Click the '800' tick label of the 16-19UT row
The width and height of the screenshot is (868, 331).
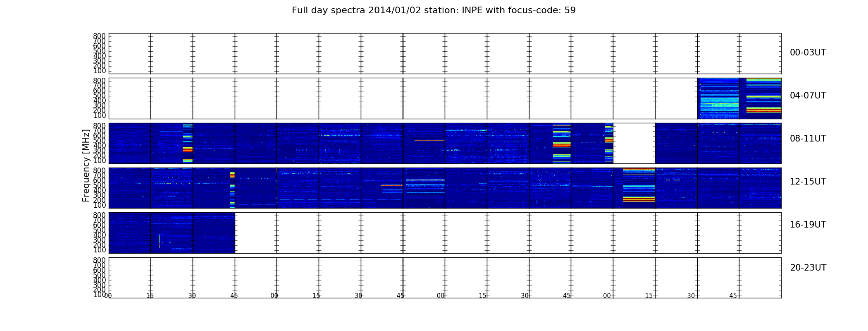tap(100, 215)
